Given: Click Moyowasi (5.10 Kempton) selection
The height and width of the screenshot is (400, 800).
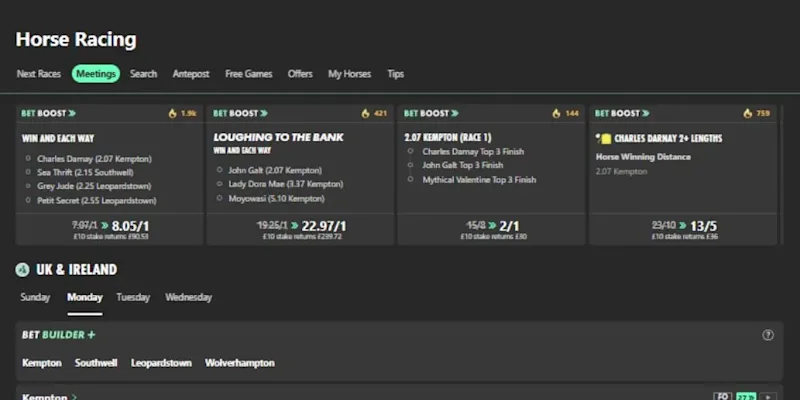Looking at the screenshot, I should point(277,198).
